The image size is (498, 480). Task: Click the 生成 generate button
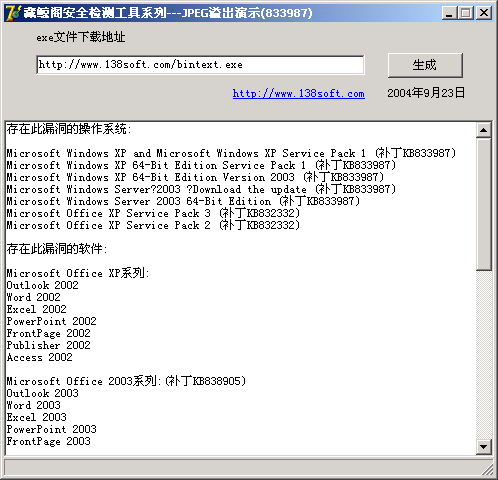tap(425, 65)
